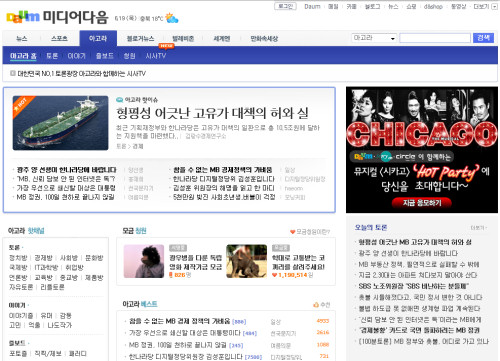Click the Daum logo at top left

coord(23,17)
